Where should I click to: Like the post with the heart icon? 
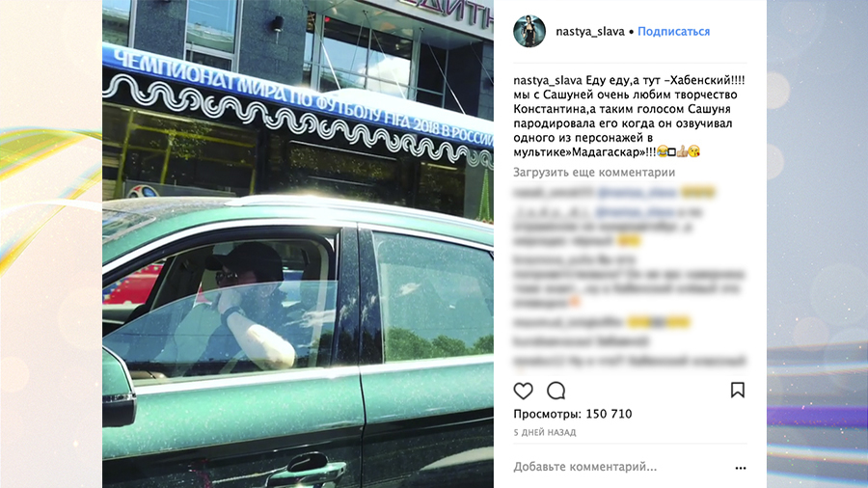pyautogui.click(x=523, y=392)
